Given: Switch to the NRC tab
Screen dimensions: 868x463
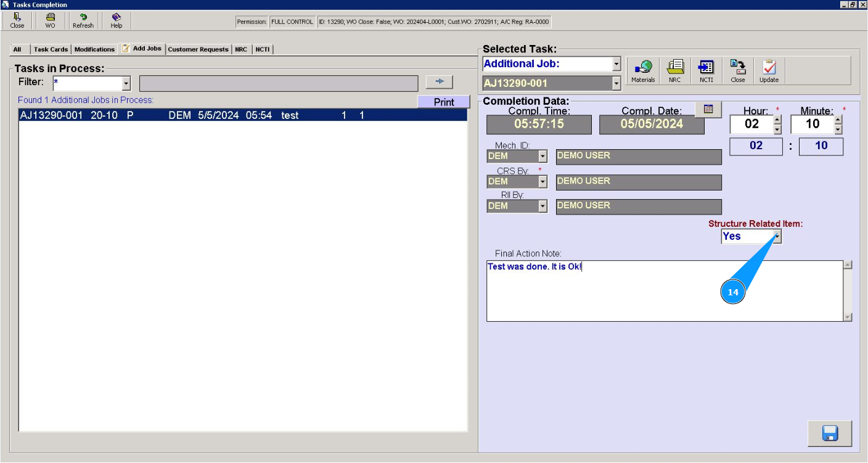Looking at the screenshot, I should click(241, 49).
